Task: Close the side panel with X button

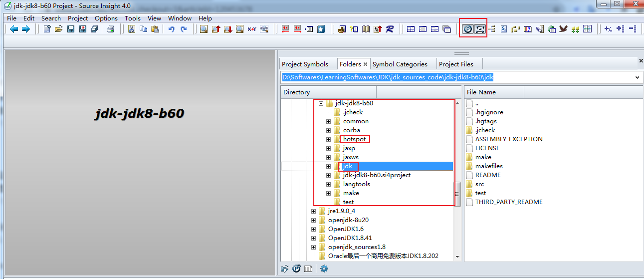Action: tap(641, 60)
